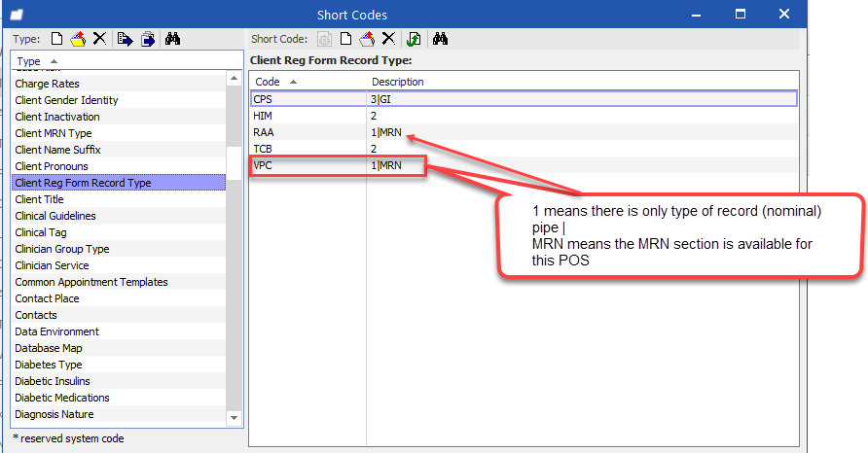This screenshot has height=453, width=868.
Task: Click the Type list scrollbar thumb
Action: [x=235, y=162]
